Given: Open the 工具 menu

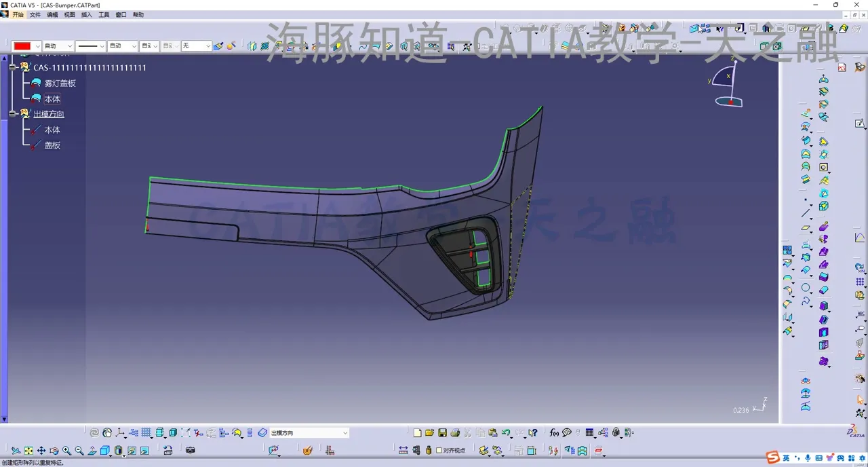Looking at the screenshot, I should coord(104,14).
